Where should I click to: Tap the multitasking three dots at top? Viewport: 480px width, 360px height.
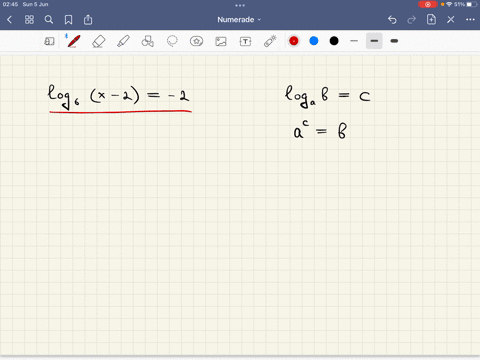coord(240,5)
